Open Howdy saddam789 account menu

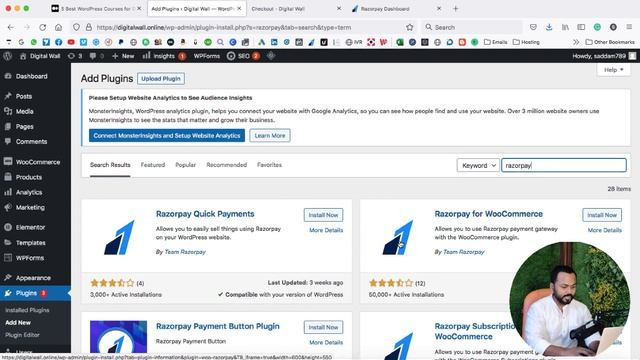(604, 56)
